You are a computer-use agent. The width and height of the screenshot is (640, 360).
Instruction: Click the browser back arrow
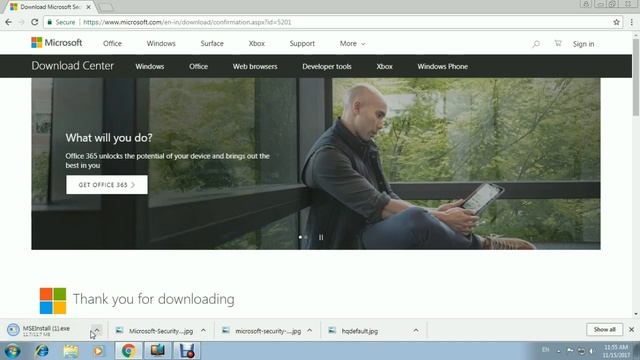[9, 22]
